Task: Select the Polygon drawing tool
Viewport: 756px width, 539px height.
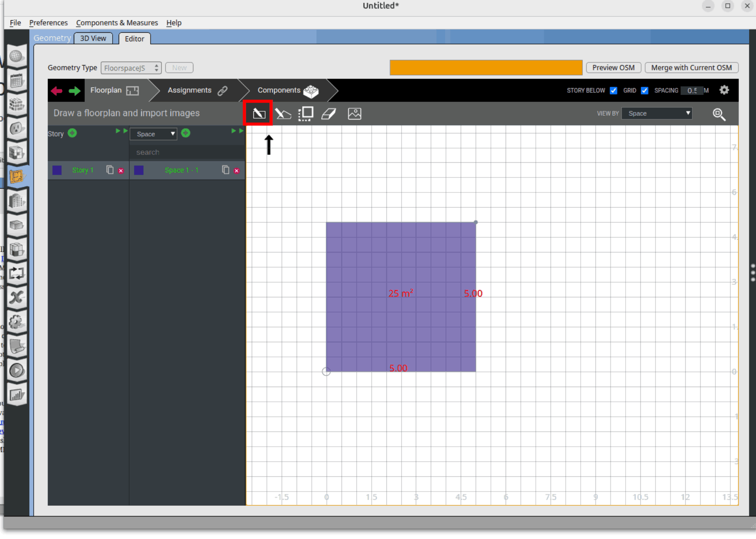Action: (283, 113)
